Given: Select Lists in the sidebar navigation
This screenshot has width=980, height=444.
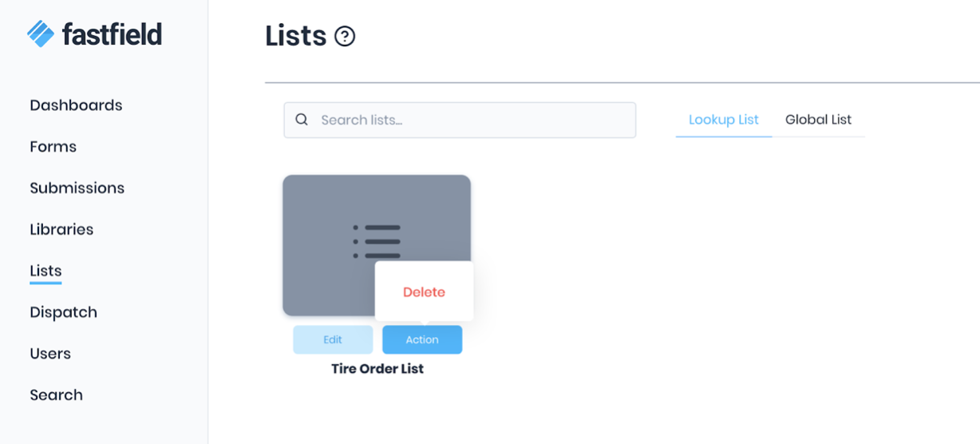Looking at the screenshot, I should 45,271.
